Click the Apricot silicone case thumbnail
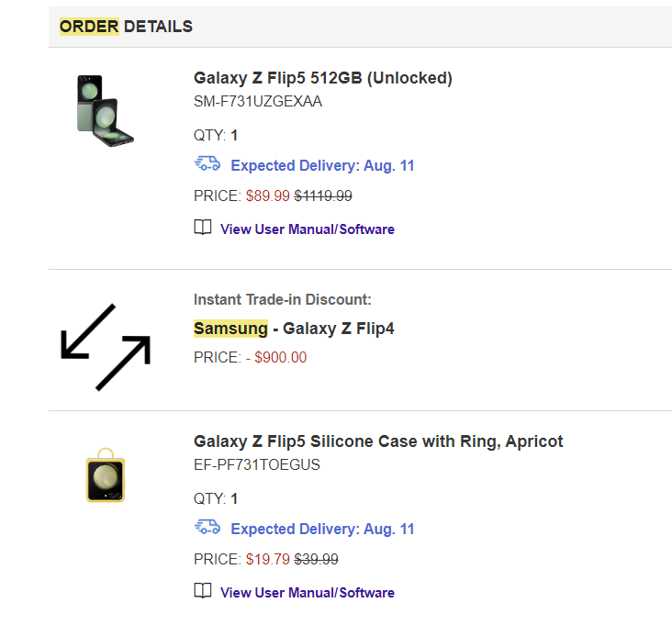The width and height of the screenshot is (672, 625). [x=105, y=474]
